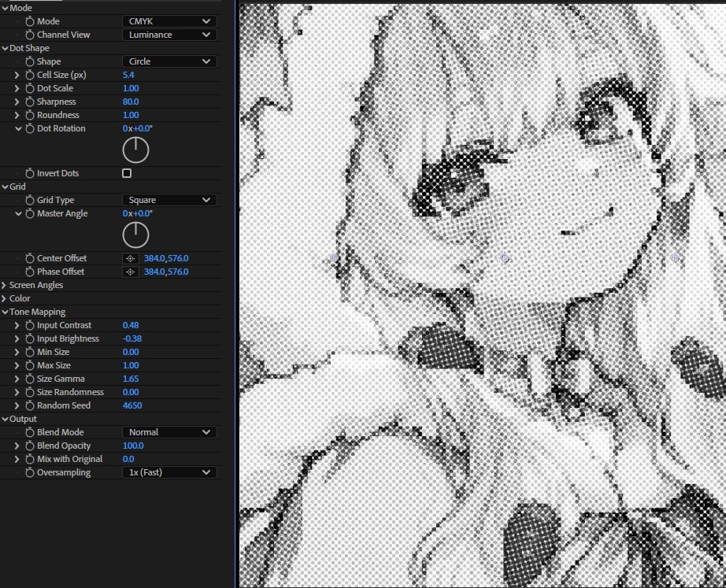This screenshot has height=588, width=726.
Task: Open Blend Mode dropdown showing Normal
Action: tap(169, 432)
